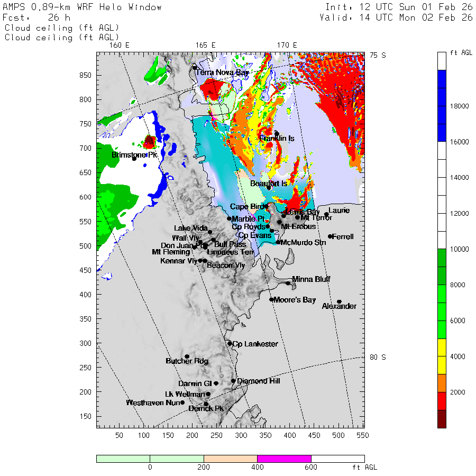476x476 pixels.
Task: Click the Minna Bluff location marker
Action: click(x=288, y=283)
